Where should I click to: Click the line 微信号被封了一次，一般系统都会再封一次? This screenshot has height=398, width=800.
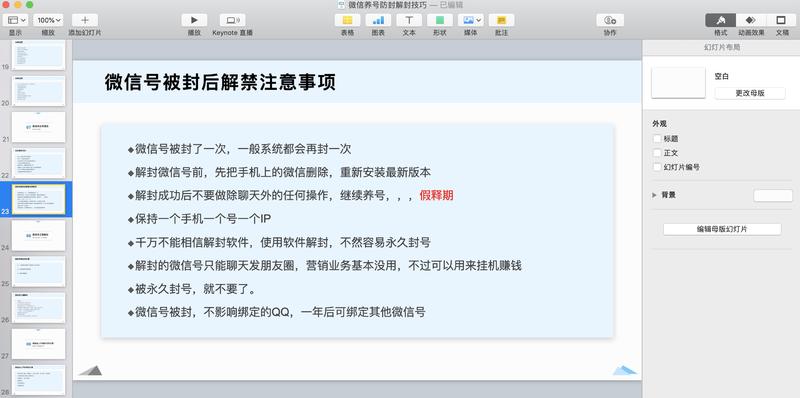click(x=239, y=149)
